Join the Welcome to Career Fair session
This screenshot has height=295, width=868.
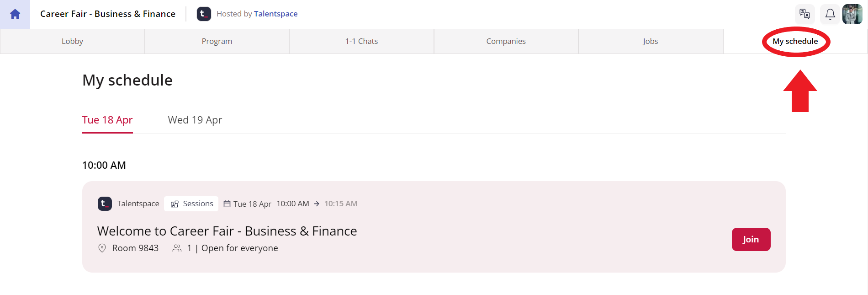(x=751, y=239)
